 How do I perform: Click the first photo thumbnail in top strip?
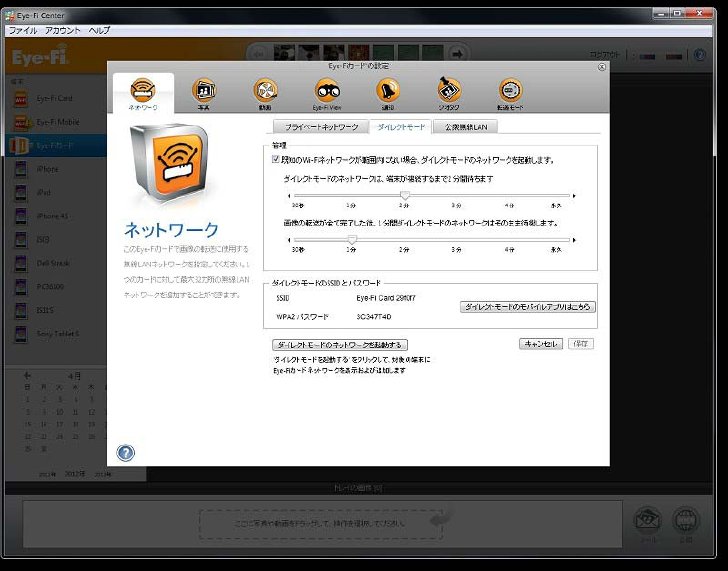(284, 53)
